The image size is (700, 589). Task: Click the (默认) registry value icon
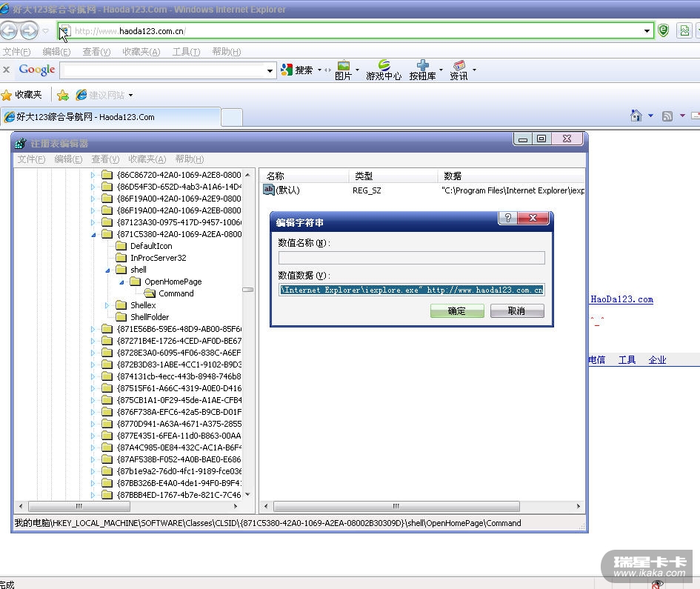click(x=269, y=190)
